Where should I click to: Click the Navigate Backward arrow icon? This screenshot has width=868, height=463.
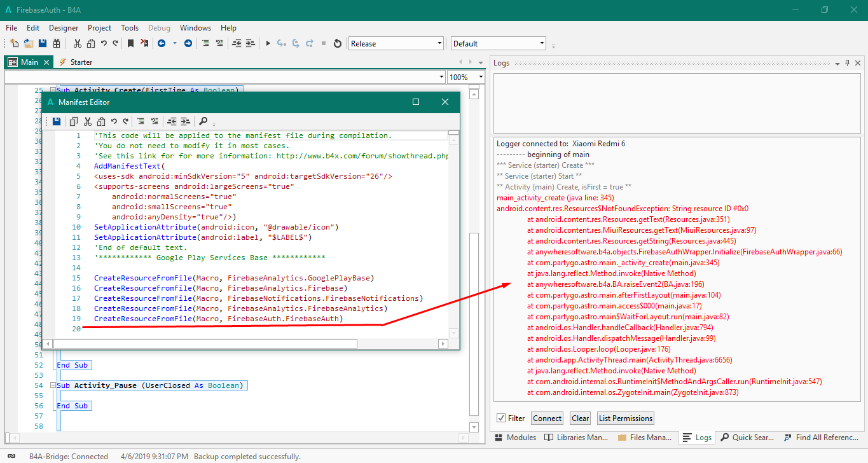162,43
